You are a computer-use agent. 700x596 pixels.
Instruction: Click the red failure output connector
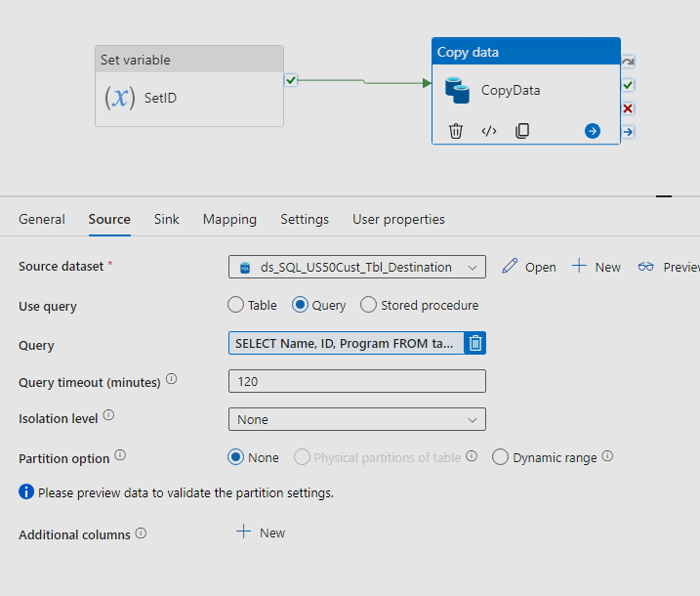pos(629,108)
